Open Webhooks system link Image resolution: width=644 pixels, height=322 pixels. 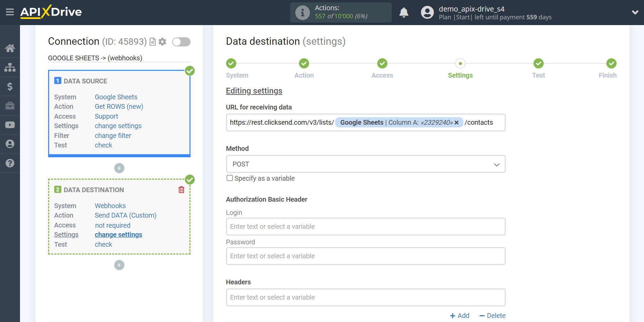point(110,206)
